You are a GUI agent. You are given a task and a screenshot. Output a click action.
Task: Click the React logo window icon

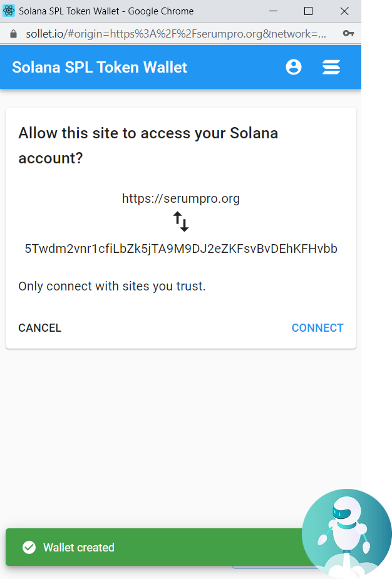[9, 11]
